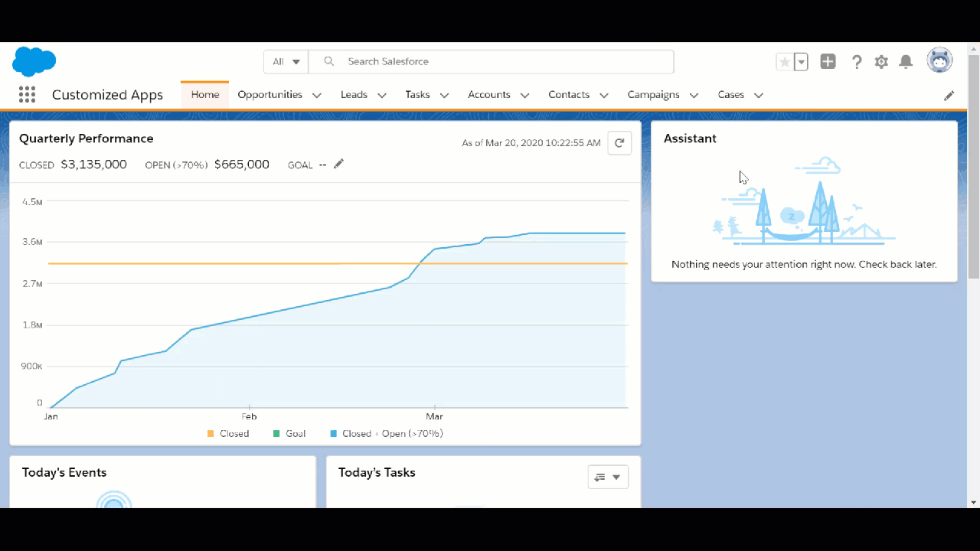Open Today's Events via its header link
The width and height of the screenshot is (980, 551).
64,472
